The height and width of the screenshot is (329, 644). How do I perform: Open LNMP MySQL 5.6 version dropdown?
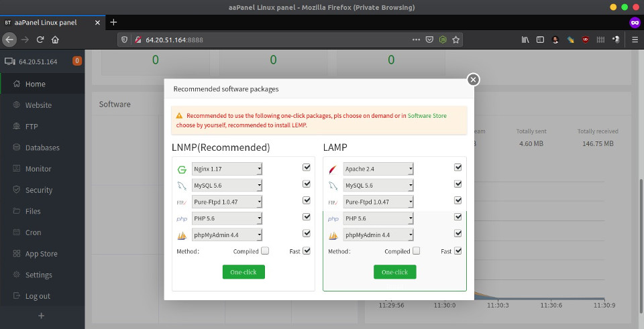(227, 186)
